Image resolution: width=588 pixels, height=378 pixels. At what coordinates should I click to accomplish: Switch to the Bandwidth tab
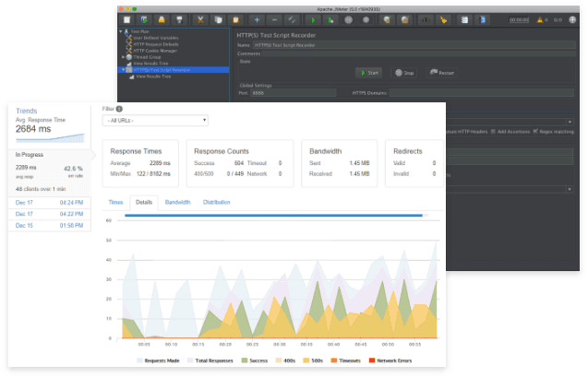178,202
